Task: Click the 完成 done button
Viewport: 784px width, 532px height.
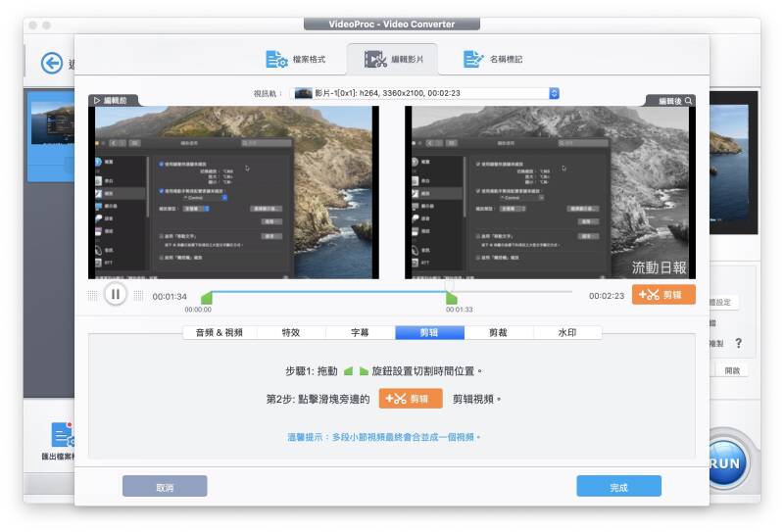Action: 619,486
